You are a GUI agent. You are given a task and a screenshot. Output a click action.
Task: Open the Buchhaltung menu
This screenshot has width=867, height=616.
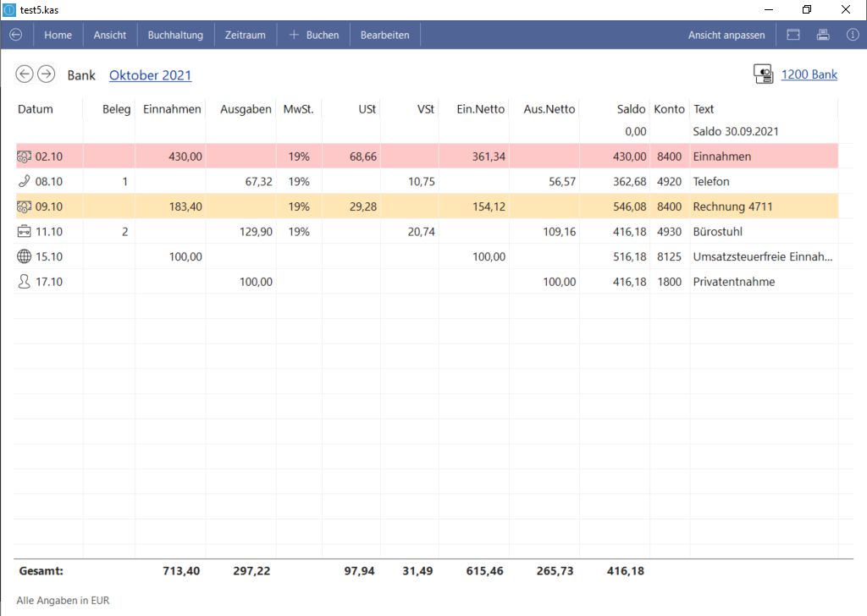coord(175,35)
